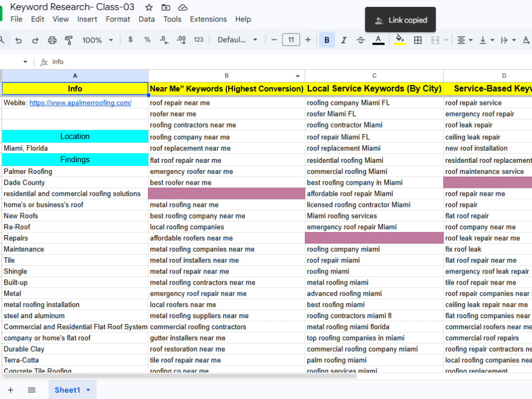Increase the font size
The height and width of the screenshot is (399, 532).
(x=307, y=40)
